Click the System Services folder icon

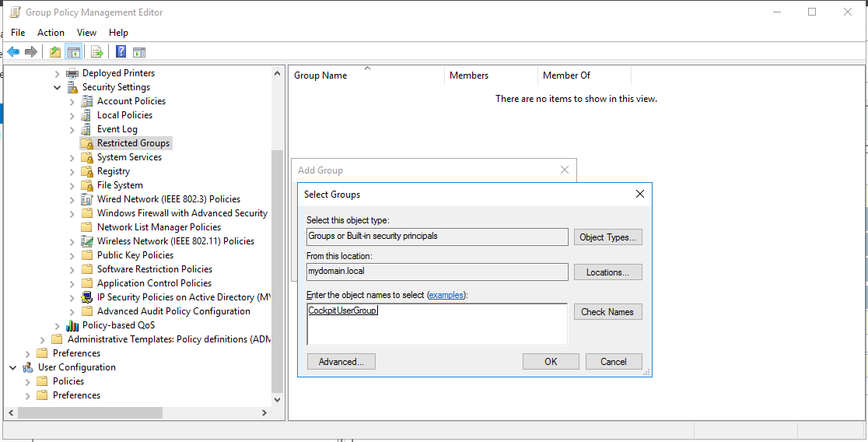87,157
